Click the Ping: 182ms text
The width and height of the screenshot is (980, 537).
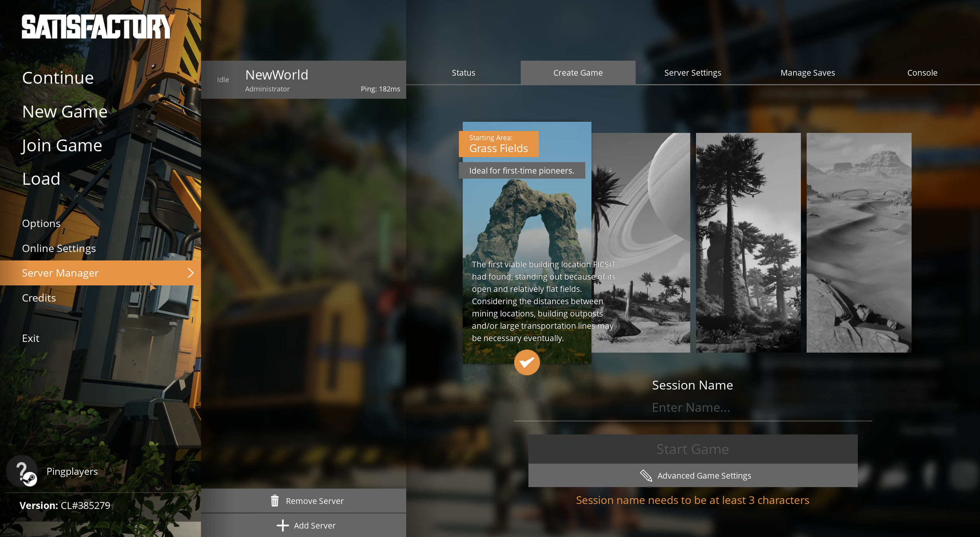(x=380, y=89)
